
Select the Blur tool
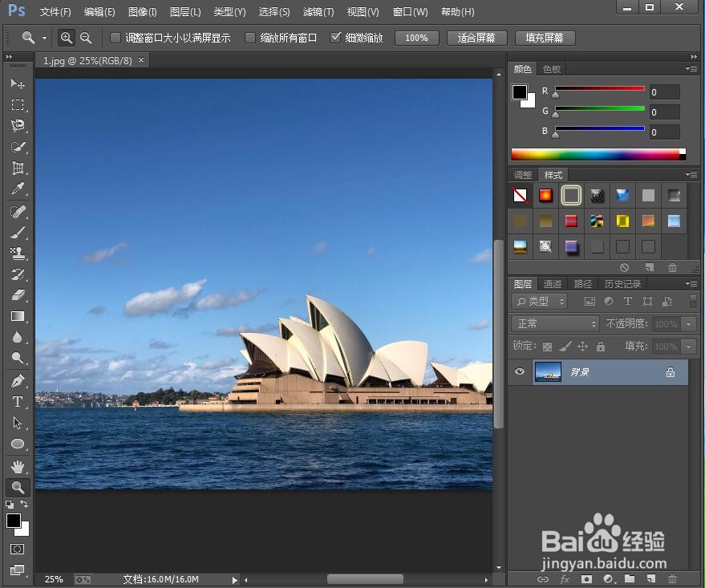click(x=18, y=337)
